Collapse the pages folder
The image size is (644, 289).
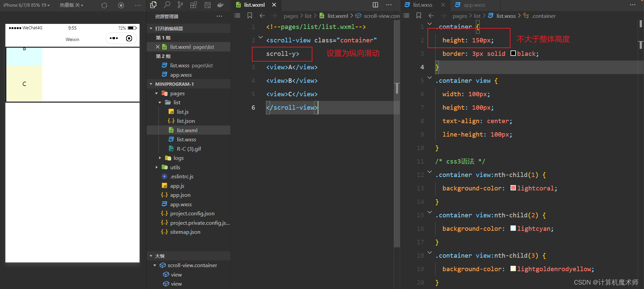point(156,94)
